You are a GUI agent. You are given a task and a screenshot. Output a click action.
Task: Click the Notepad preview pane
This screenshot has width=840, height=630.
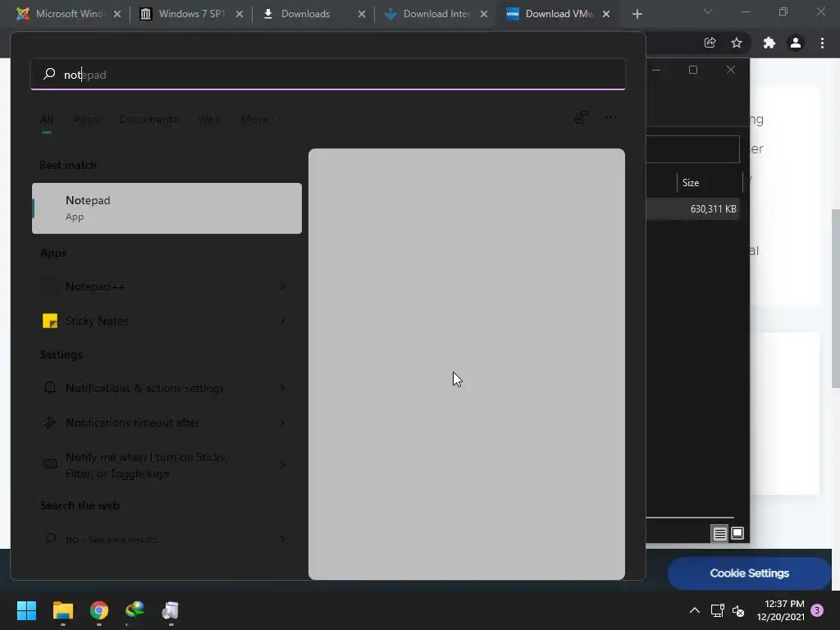coord(467,363)
